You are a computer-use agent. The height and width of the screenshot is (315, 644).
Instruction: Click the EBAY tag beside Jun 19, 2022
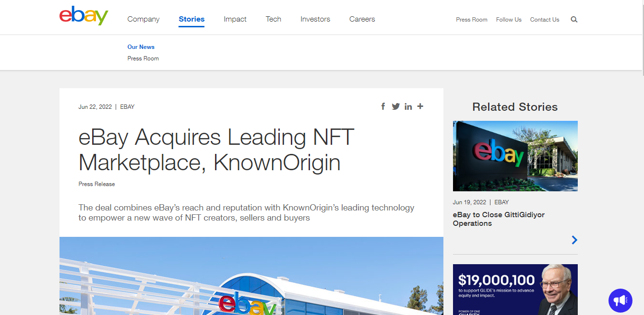pos(501,202)
